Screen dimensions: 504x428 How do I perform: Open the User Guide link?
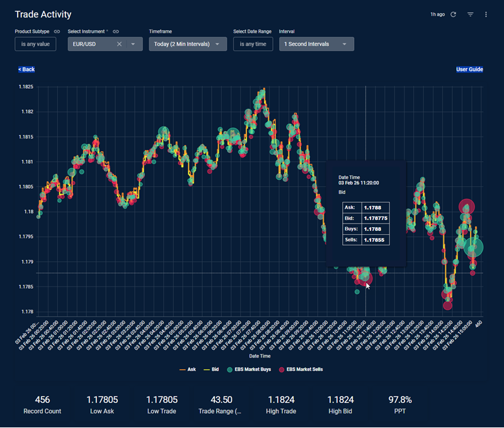tap(469, 69)
